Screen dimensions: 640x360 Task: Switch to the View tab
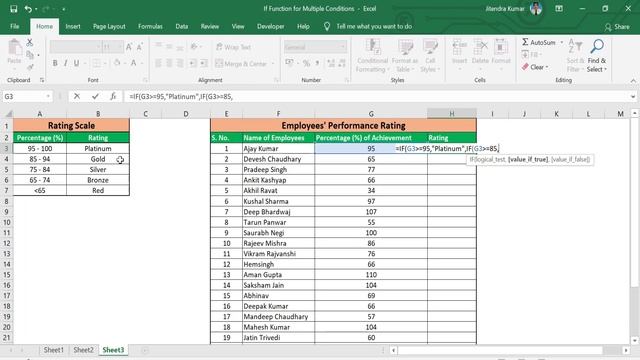(238, 26)
